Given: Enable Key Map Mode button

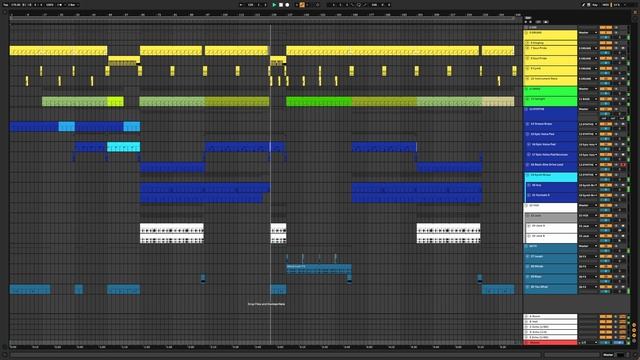Looking at the screenshot, I should [595, 5].
